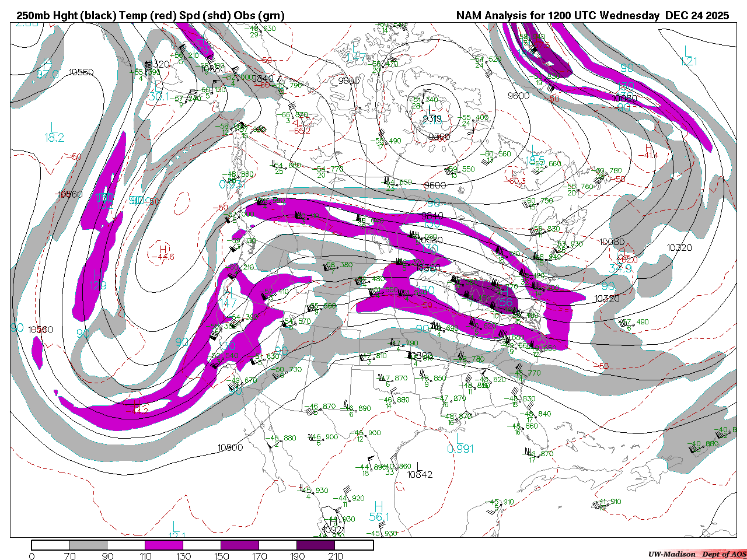Click the 0 label on legend scale

(32, 556)
